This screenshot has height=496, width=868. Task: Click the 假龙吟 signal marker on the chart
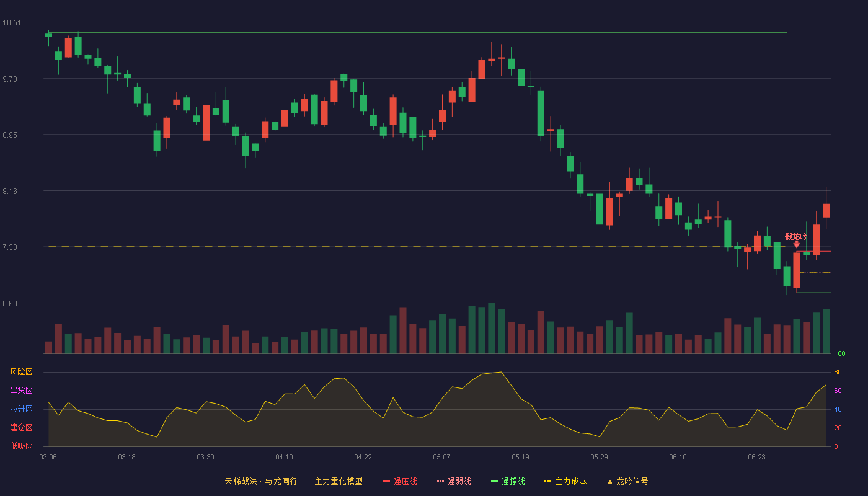[x=796, y=239]
